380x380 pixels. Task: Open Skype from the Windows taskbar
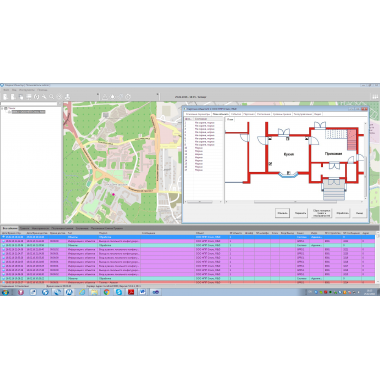pos(119,292)
